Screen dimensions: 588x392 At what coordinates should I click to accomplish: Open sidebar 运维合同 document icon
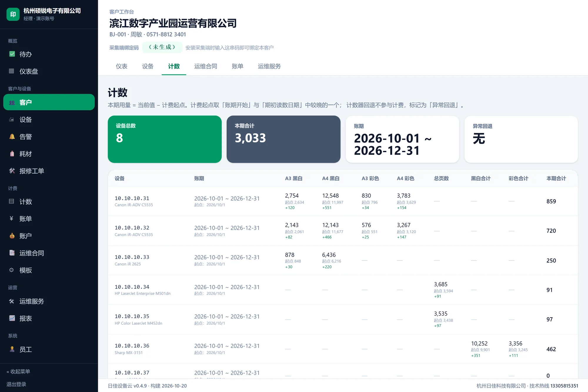pos(12,253)
